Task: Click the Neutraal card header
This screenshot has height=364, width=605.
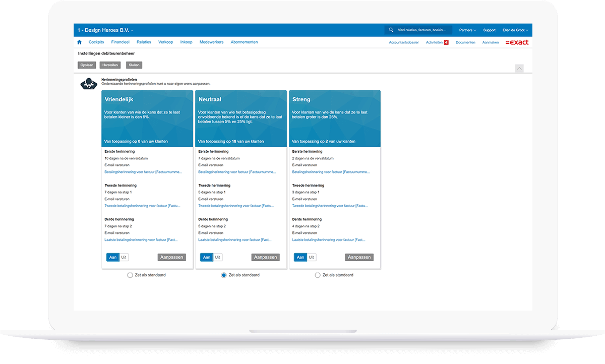Action: tap(241, 118)
